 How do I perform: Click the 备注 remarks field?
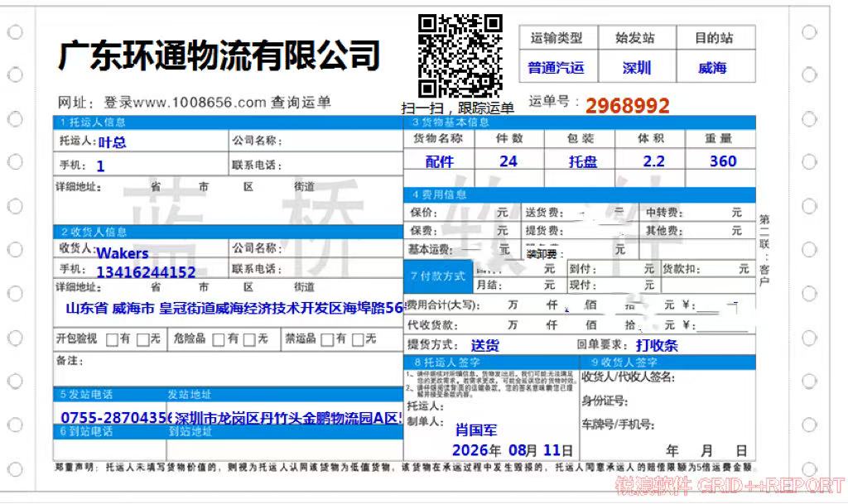click(228, 369)
